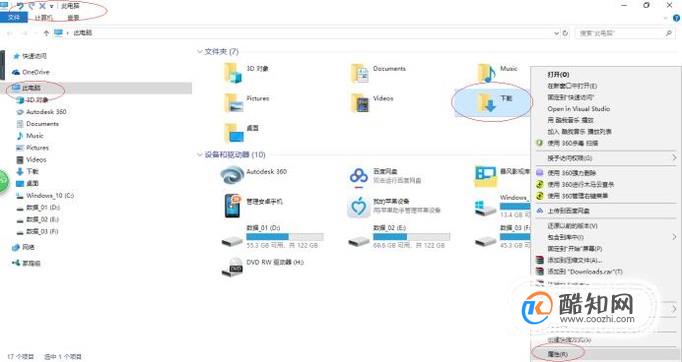
Task: Open the address bar history dropdown
Action: click(556, 33)
